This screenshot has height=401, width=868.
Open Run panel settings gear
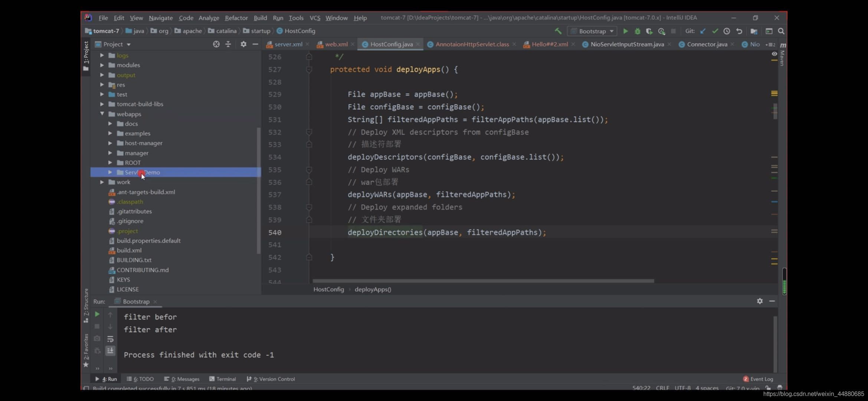760,301
